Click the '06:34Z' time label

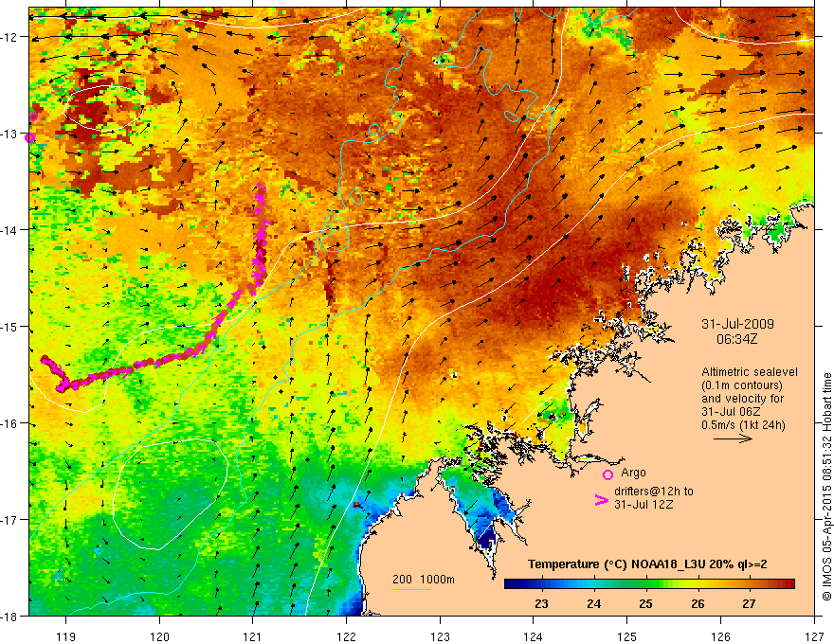[x=736, y=339]
